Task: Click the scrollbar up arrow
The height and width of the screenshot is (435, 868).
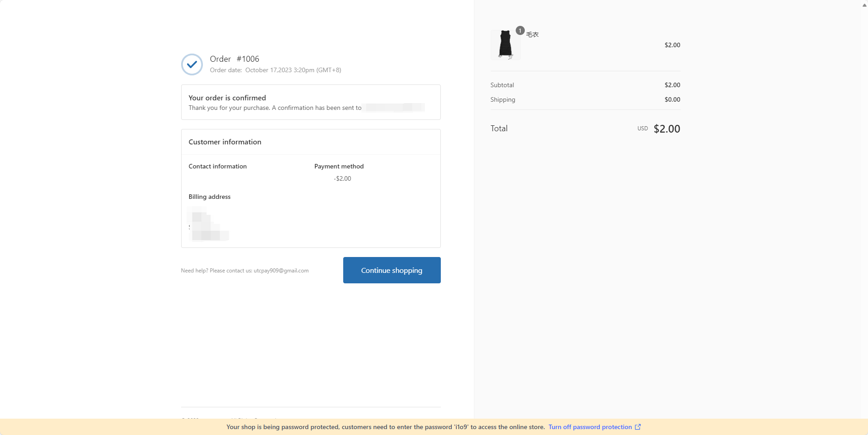Action: tap(864, 5)
